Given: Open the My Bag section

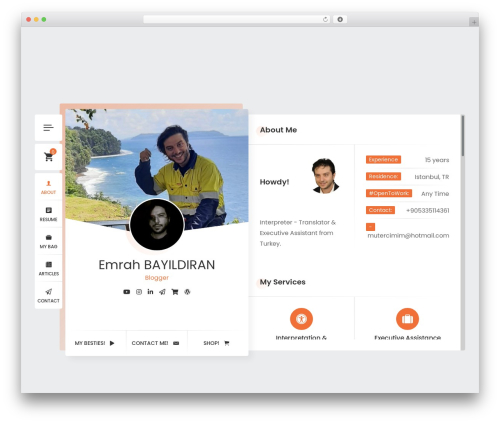Looking at the screenshot, I should coord(48,241).
